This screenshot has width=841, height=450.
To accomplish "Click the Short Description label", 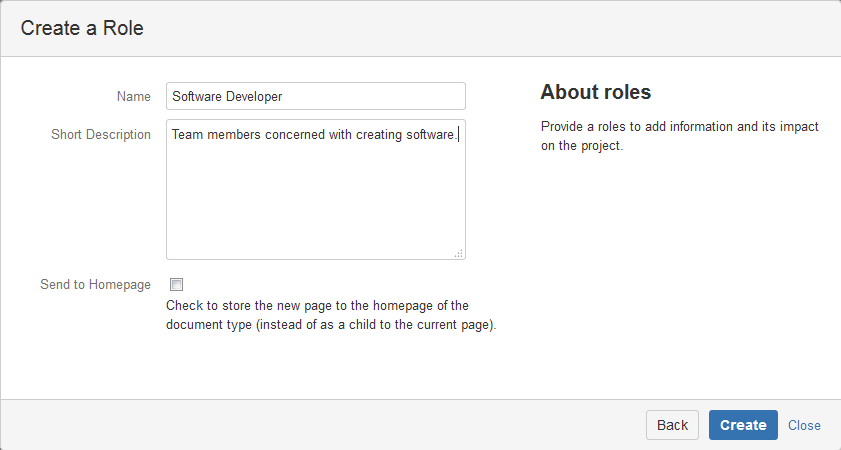I will click(x=100, y=134).
